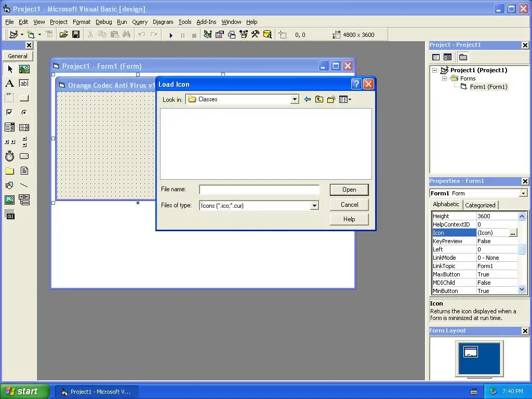Image resolution: width=532 pixels, height=399 pixels.
Task: Select Form1 (Form1) in project tree
Action: coord(488,87)
